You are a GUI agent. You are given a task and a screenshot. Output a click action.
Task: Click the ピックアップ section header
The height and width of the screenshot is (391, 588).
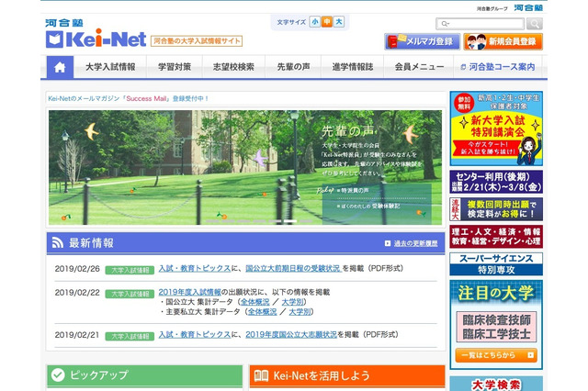145,375
